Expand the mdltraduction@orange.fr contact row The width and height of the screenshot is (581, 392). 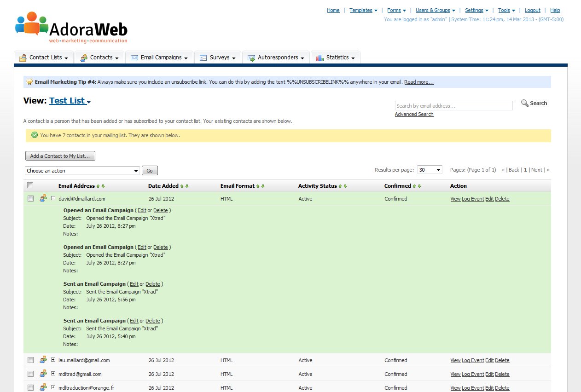[53, 387]
